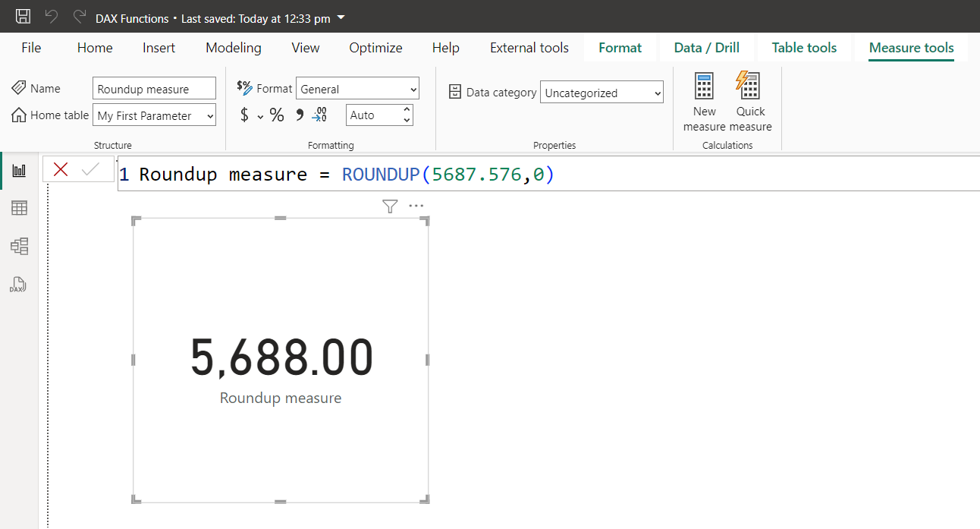This screenshot has width=980, height=529.
Task: Expand the Data category dropdown
Action: (x=602, y=92)
